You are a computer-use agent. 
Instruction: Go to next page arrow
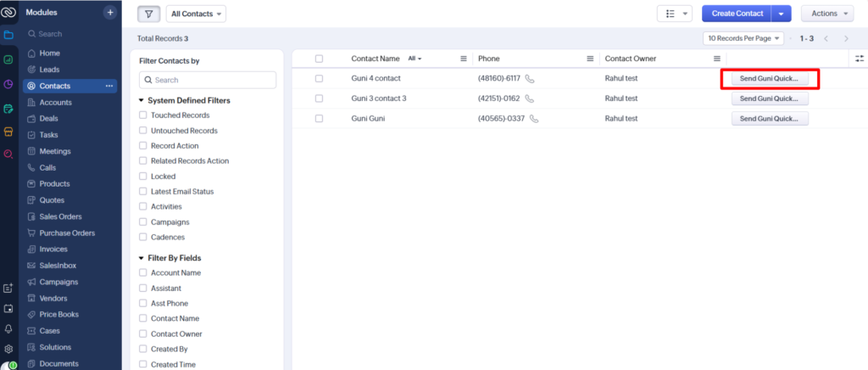pyautogui.click(x=846, y=39)
